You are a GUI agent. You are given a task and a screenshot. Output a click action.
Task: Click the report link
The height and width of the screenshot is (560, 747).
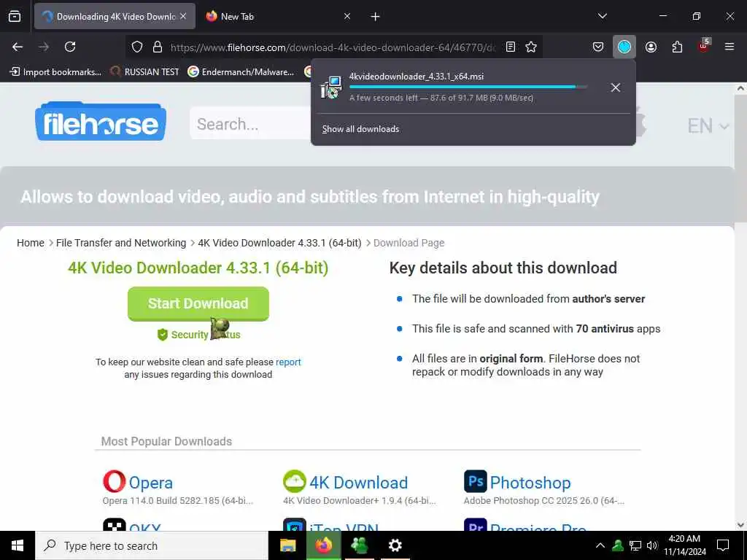click(x=288, y=362)
